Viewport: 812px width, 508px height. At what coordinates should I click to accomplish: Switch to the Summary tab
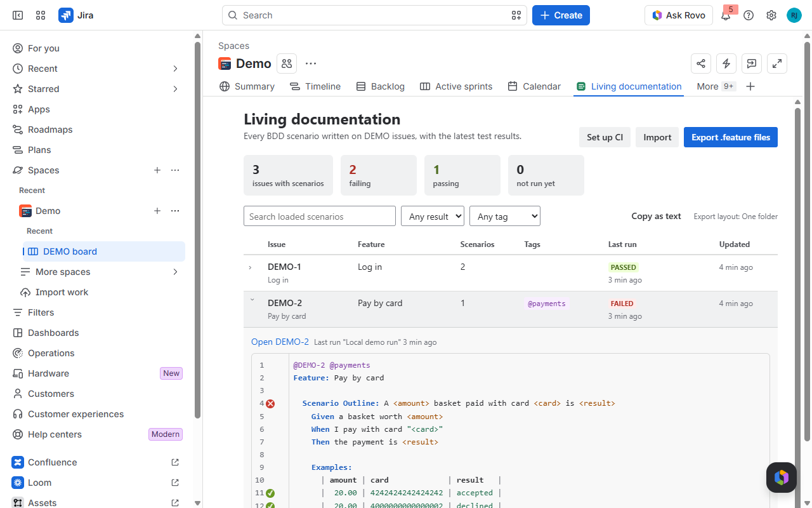pyautogui.click(x=247, y=86)
